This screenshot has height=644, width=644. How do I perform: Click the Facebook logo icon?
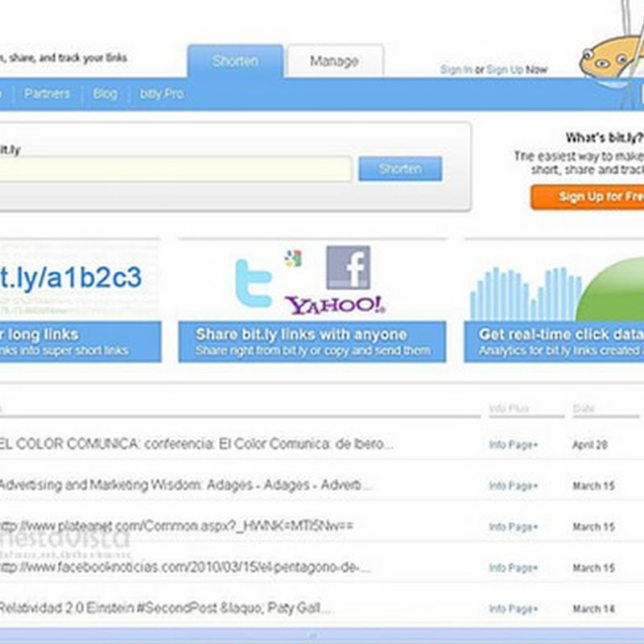349,267
